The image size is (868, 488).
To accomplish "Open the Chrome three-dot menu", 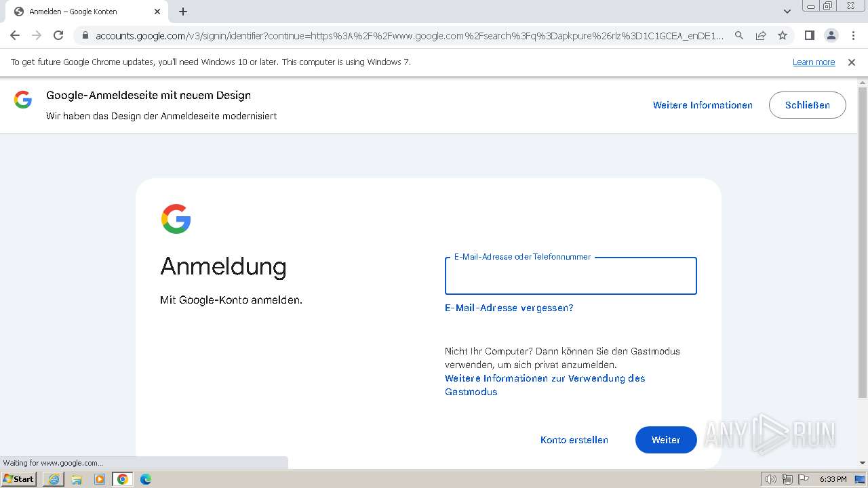I will [x=853, y=35].
